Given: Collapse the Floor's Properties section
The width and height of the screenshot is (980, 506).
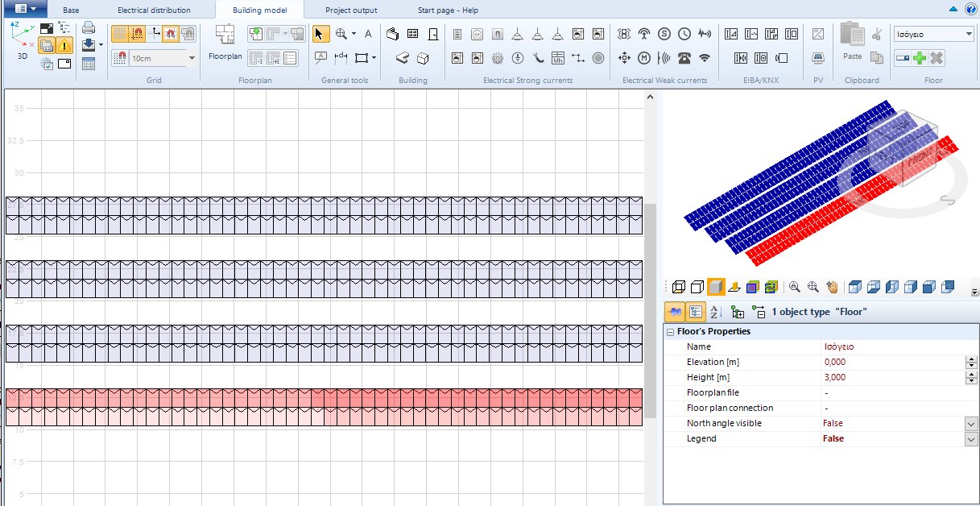Looking at the screenshot, I should [670, 331].
